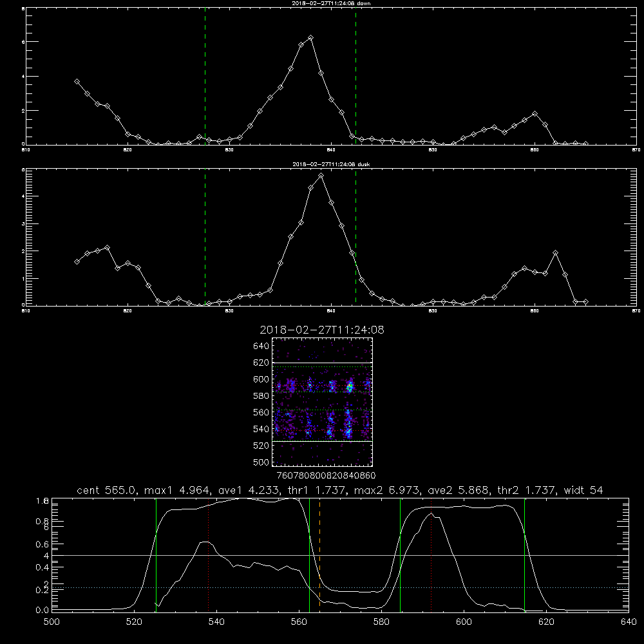Image resolution: width=644 pixels, height=644 pixels.
Task: Click bottom plot y-axis label '0.0'
Action: pyautogui.click(x=43, y=610)
